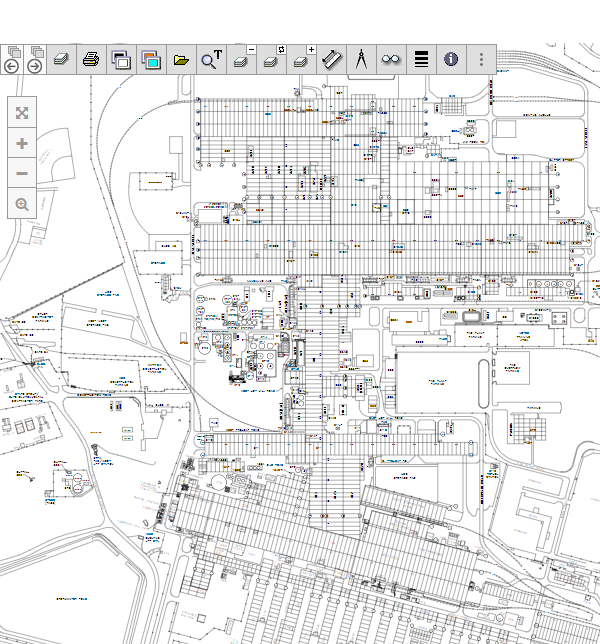Click the gray overlapping windows icon

[x=121, y=59]
